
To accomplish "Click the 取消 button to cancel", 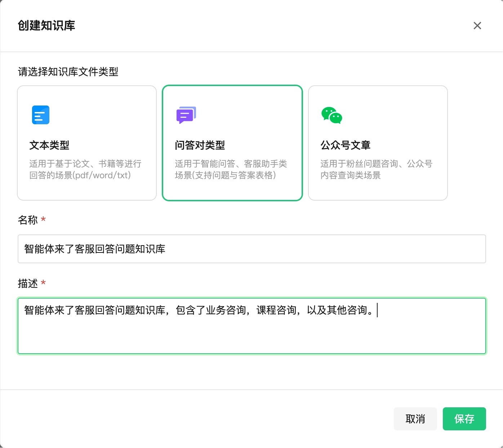I will [x=415, y=419].
